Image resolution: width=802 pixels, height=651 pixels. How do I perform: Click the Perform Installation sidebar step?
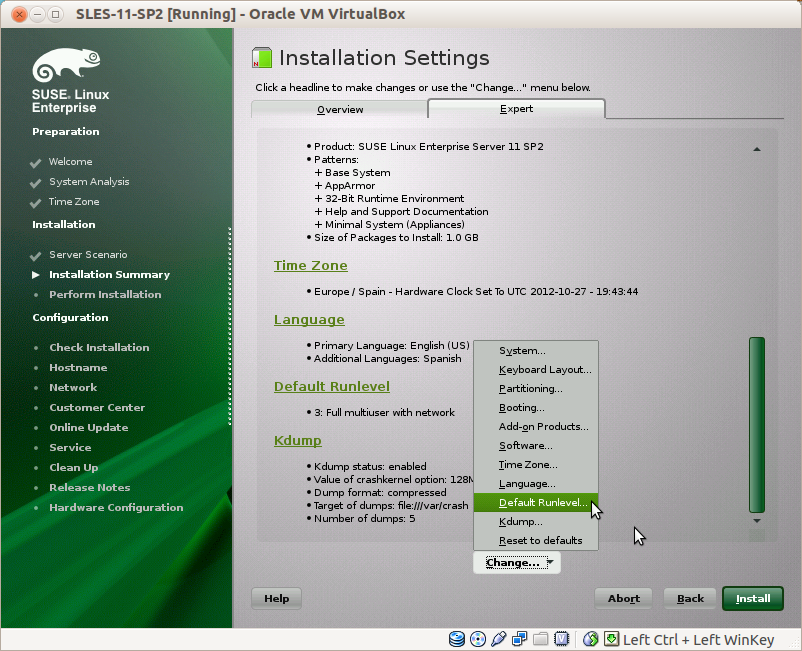(x=105, y=295)
